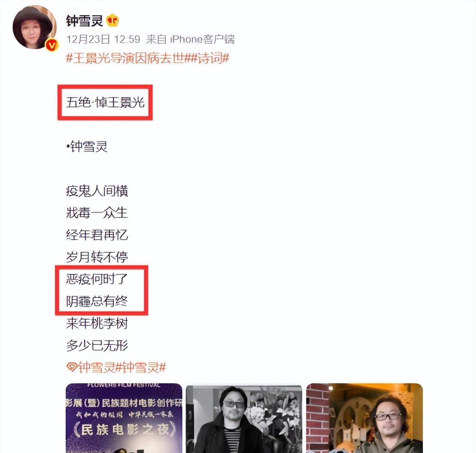Viewport: 476px width, 453px height.
Task: Open the trailing #钟雪灵# hashtag
Action: tap(141, 367)
